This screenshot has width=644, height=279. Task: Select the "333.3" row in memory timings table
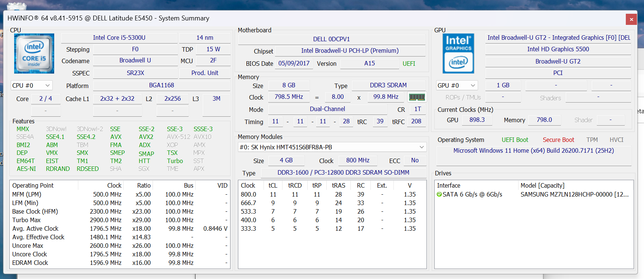332,228
